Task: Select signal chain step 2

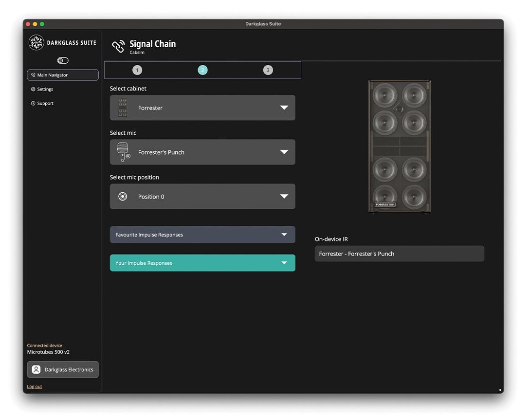Action: pyautogui.click(x=202, y=70)
